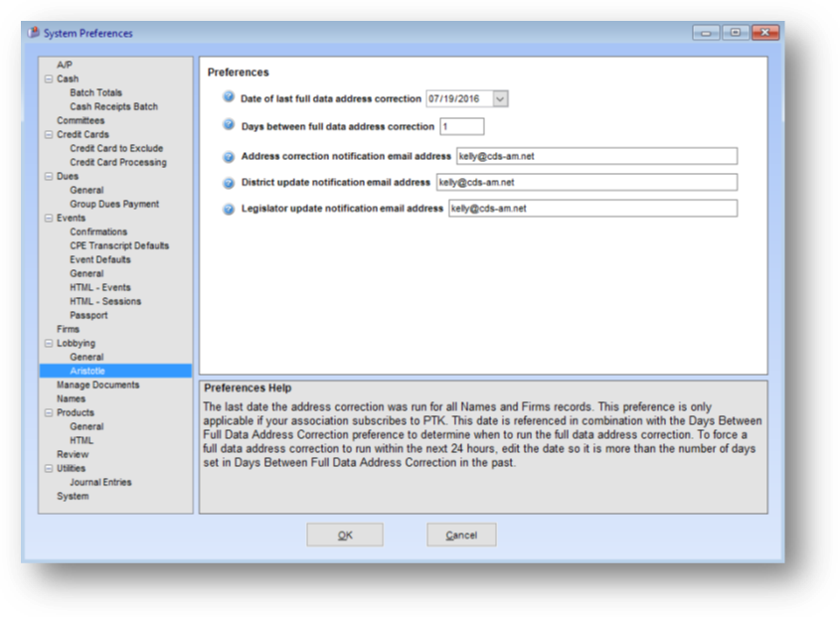This screenshot has height=617, width=840.
Task: Open Credit Card Processing preferences
Action: pyautogui.click(x=118, y=162)
